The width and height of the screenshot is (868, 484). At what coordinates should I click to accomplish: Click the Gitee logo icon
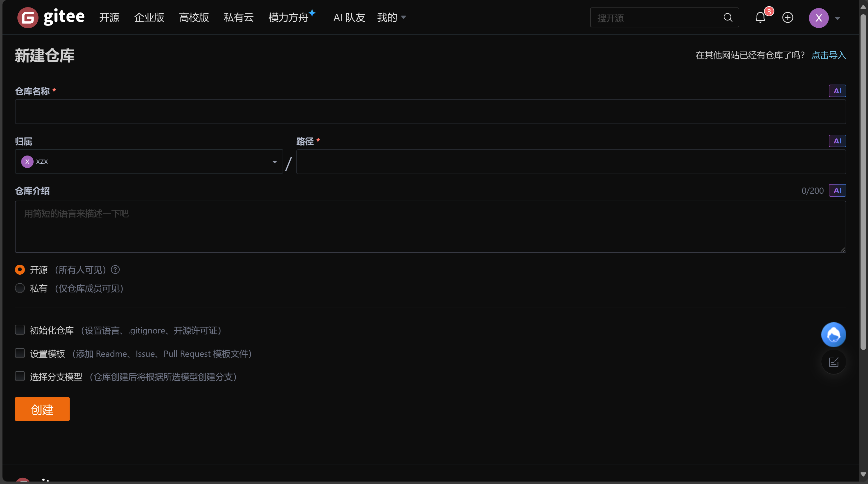[x=28, y=17]
